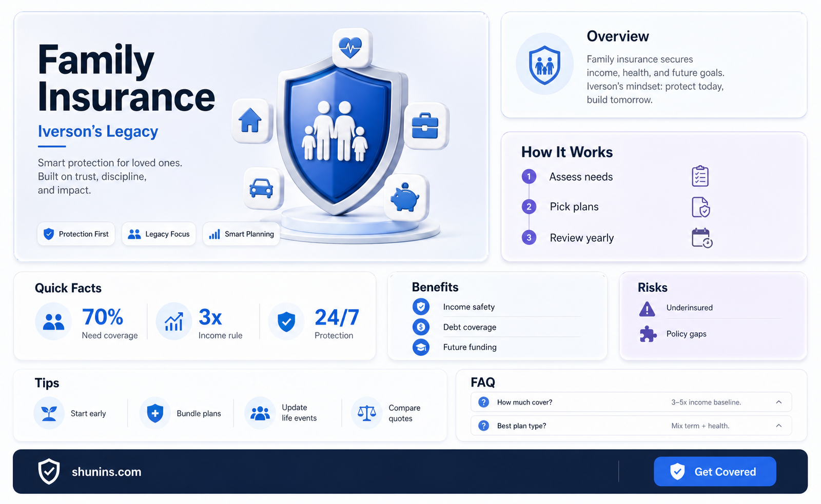Click step 3 circle in How It Works

[x=529, y=237]
